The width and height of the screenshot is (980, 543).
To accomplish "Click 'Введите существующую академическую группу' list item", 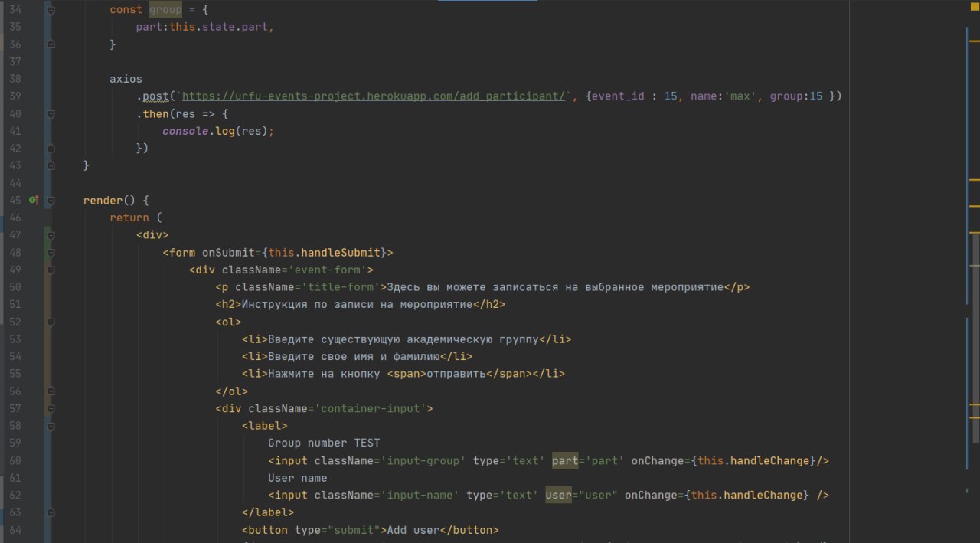I will pos(403,339).
